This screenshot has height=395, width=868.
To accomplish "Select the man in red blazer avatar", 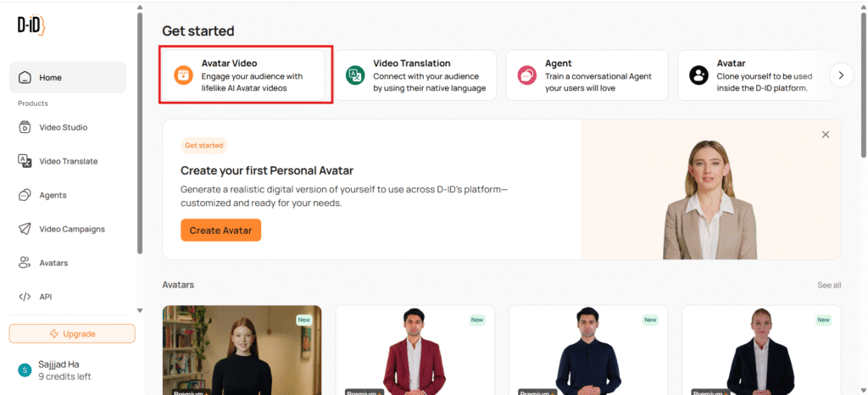I will click(x=415, y=350).
